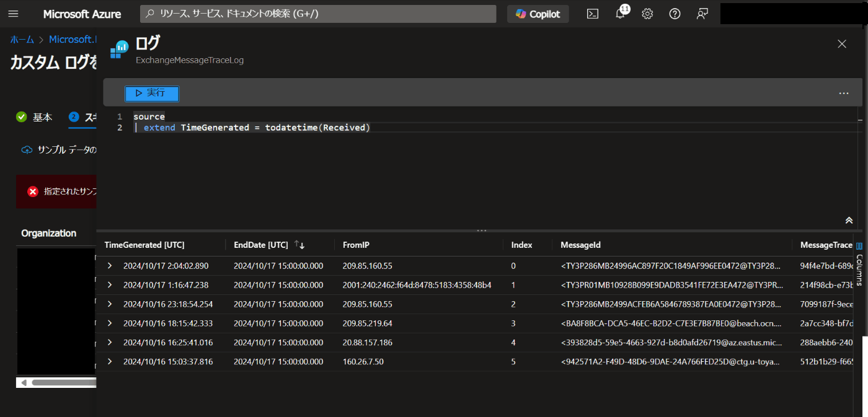Focus the Azure resource search box
Screen dimensions: 868x417
[x=318, y=14]
